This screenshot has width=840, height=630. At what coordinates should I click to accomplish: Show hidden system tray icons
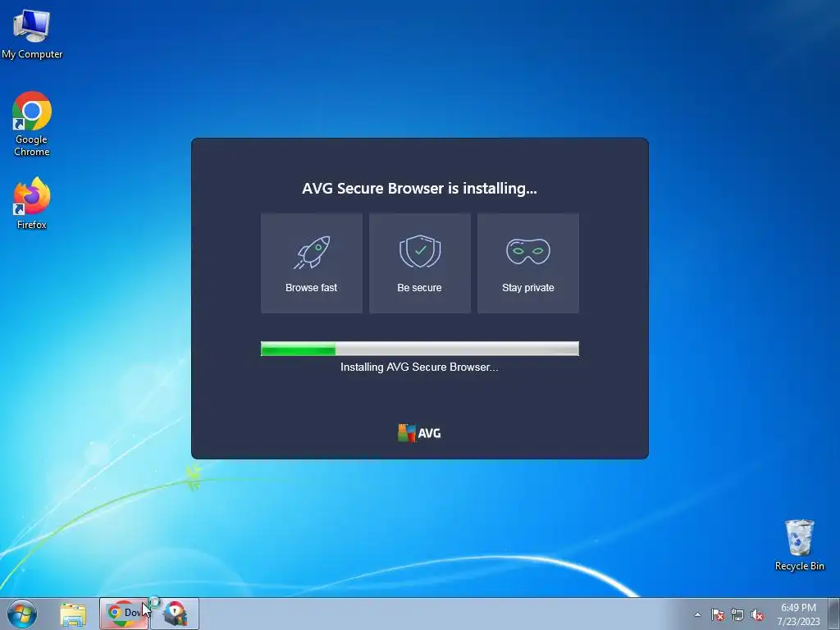697,614
